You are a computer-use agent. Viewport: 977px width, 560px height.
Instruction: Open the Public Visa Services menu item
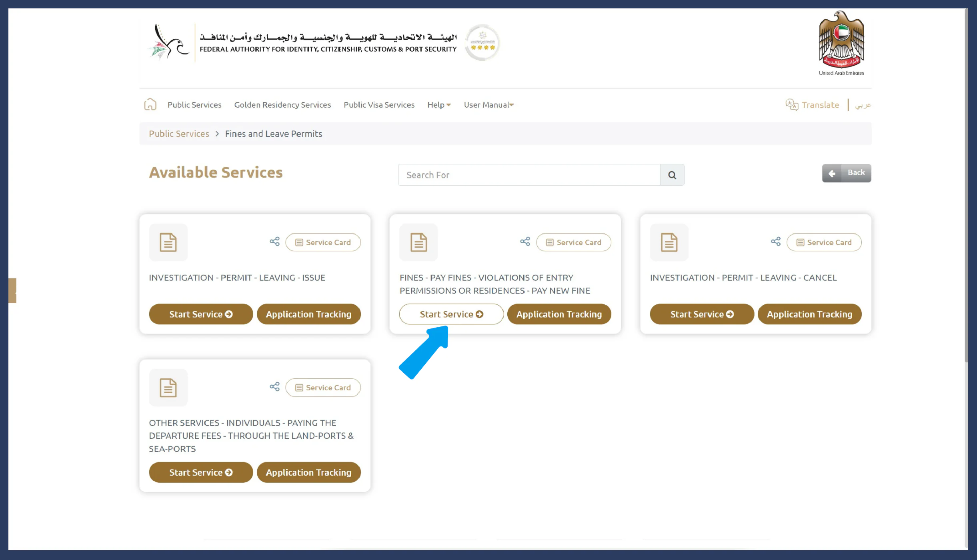tap(379, 105)
